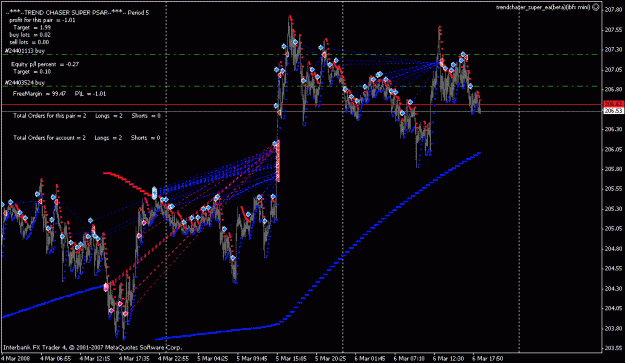Click the '4 Mar 06:55' time label
Screen dimensions: 625x363
pos(56,358)
